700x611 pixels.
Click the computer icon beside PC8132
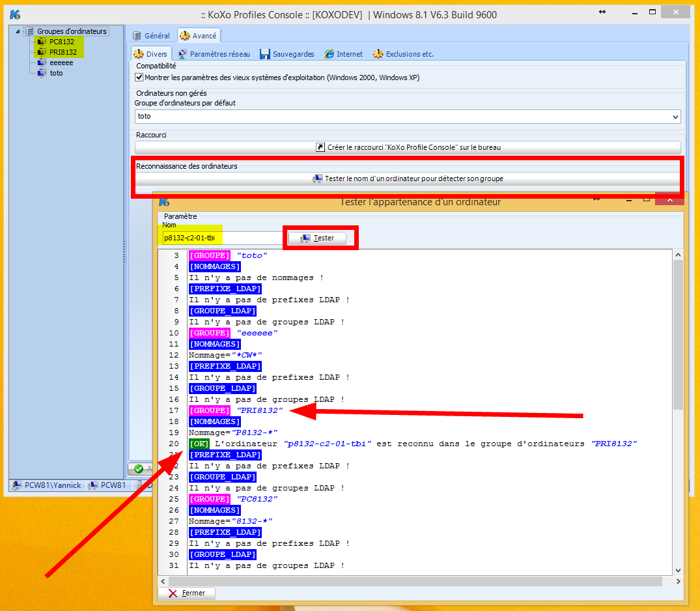(42, 42)
